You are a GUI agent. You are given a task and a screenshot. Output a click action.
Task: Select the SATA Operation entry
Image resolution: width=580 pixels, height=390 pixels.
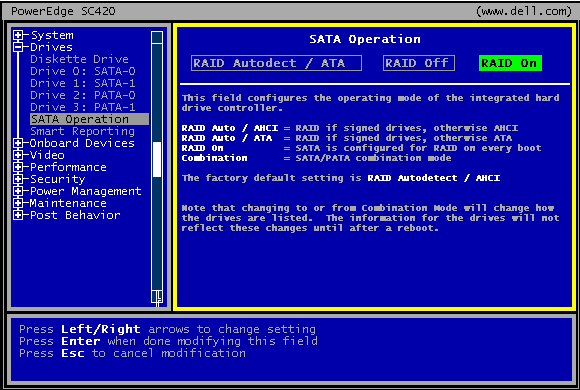tap(90, 119)
